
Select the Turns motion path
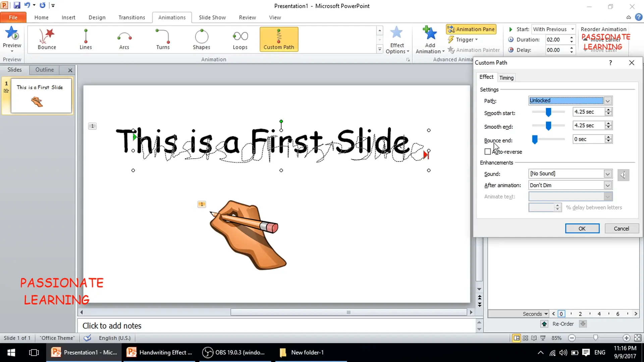coord(163,40)
